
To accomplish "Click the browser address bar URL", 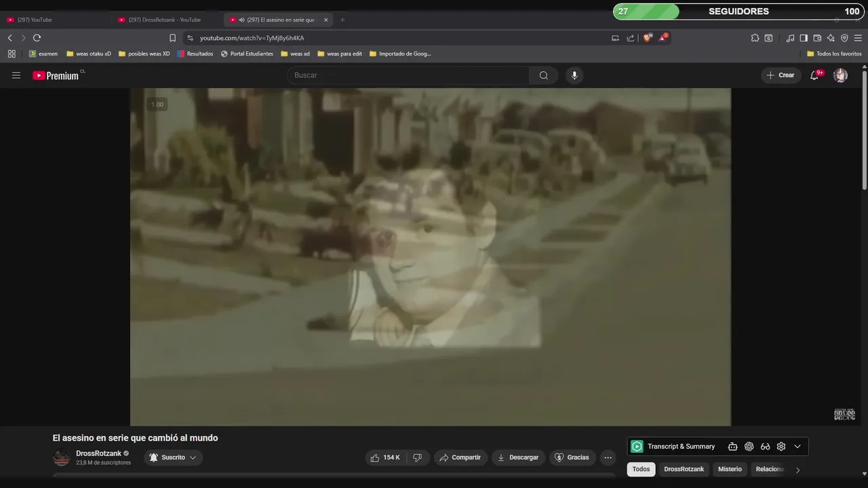I will (x=252, y=38).
